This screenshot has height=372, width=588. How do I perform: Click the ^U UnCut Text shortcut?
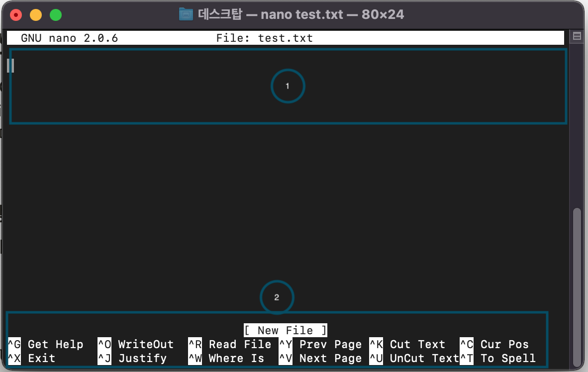coord(414,358)
